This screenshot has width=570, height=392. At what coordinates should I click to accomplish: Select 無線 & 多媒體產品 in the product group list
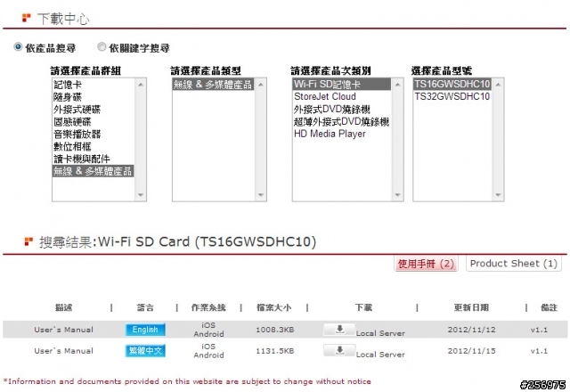(x=93, y=171)
